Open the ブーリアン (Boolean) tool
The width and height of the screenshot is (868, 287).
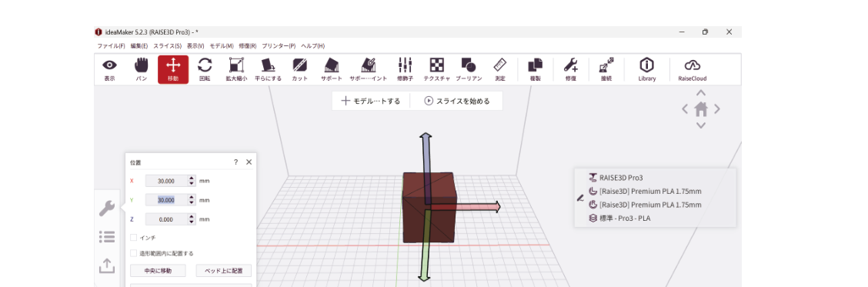469,70
